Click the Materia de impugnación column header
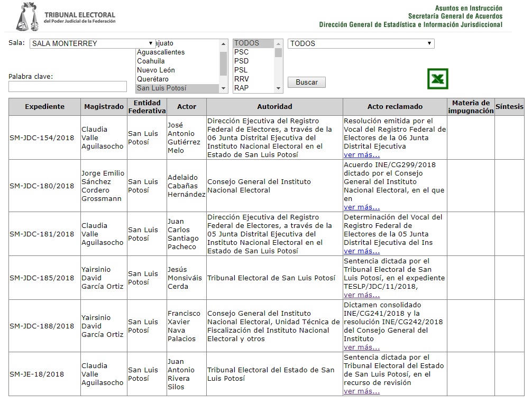This screenshot has height=403, width=532. [x=471, y=107]
